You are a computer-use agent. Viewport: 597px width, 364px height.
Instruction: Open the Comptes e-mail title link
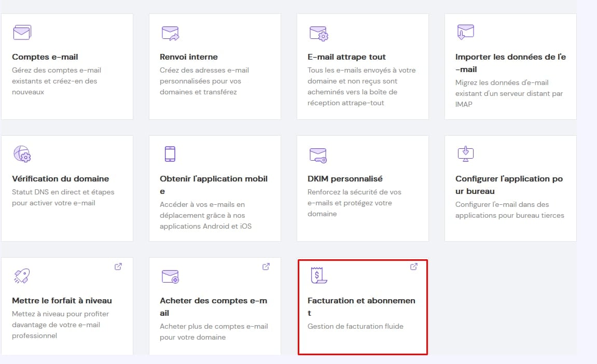(x=45, y=57)
